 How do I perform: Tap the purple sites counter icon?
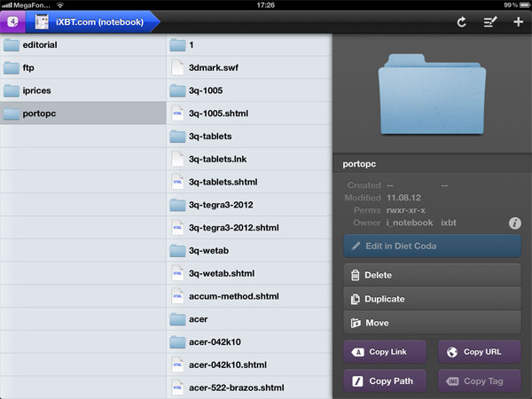pos(12,22)
